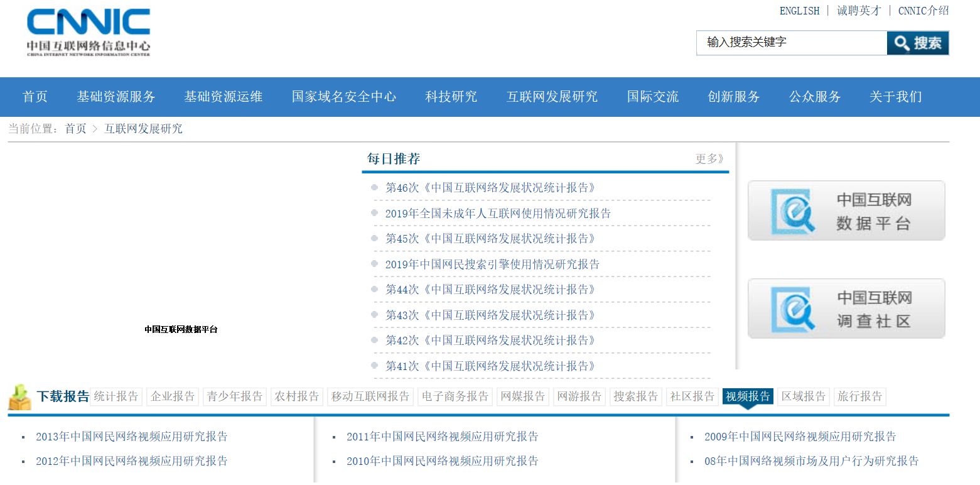Click the CNNIC logo
980x485 pixels.
click(89, 32)
